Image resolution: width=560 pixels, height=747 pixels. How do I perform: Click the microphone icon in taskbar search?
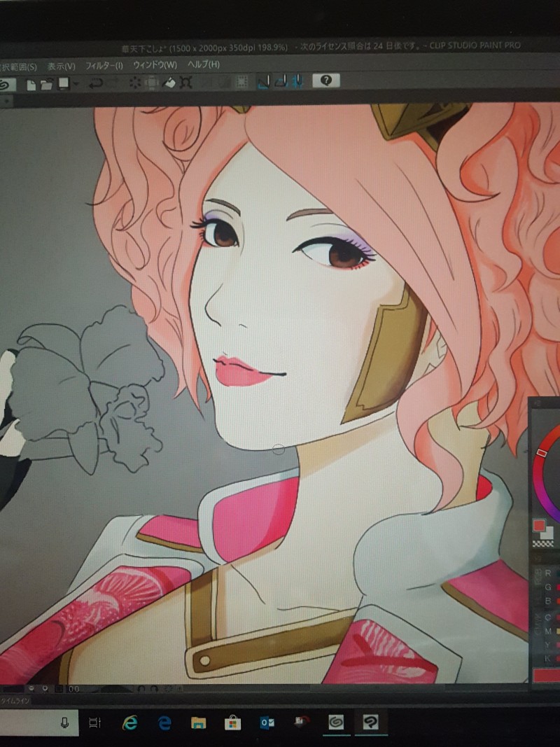pyautogui.click(x=64, y=723)
